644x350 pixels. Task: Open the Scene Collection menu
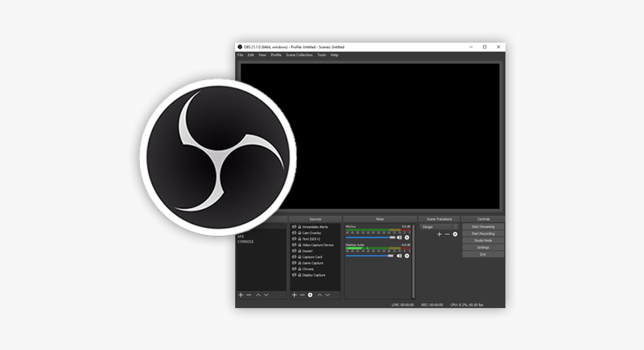pyautogui.click(x=300, y=55)
